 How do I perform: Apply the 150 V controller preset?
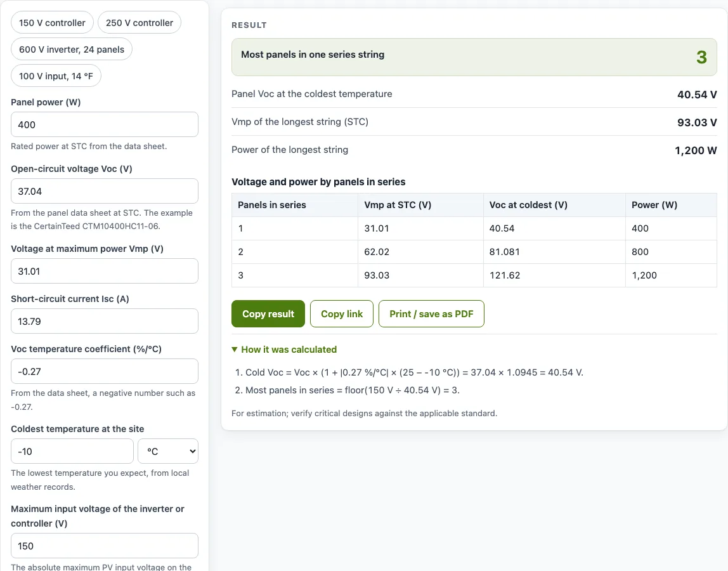(52, 23)
